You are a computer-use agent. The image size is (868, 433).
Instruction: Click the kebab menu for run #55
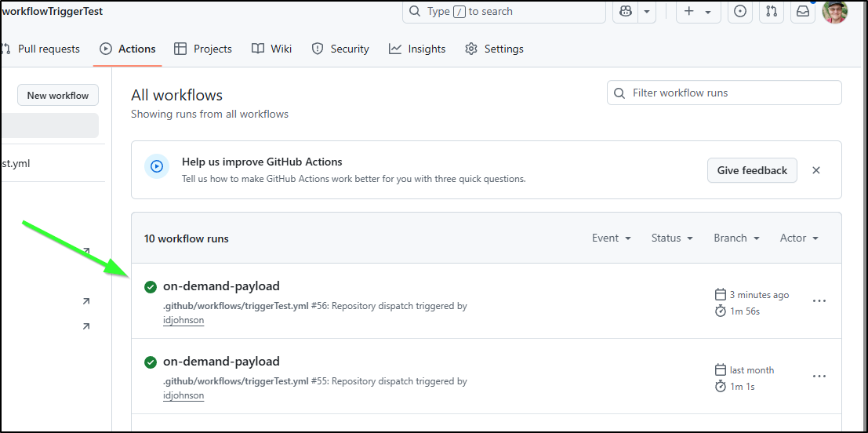click(x=819, y=376)
